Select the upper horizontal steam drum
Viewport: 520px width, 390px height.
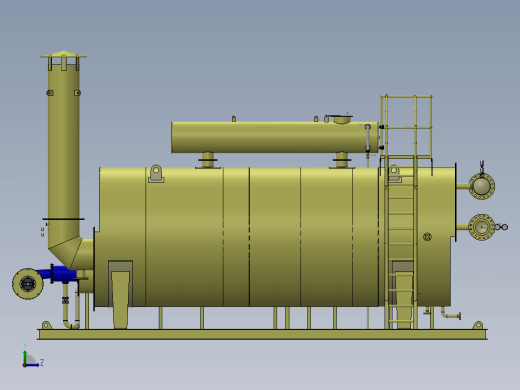pyautogui.click(x=275, y=137)
